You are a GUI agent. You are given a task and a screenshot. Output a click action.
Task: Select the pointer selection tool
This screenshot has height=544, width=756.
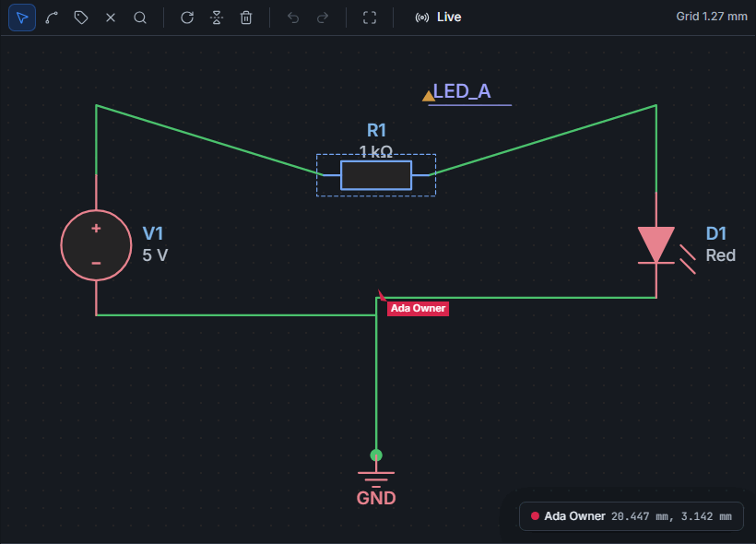22,18
